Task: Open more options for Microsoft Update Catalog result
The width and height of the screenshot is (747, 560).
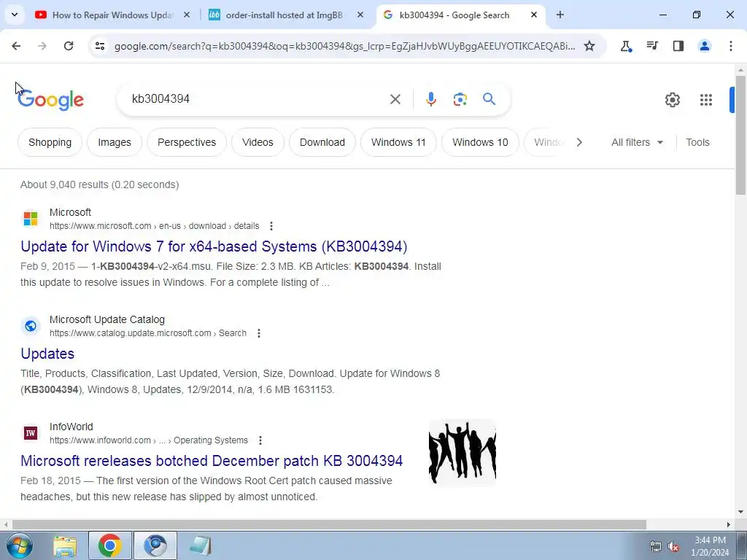Action: 259,332
